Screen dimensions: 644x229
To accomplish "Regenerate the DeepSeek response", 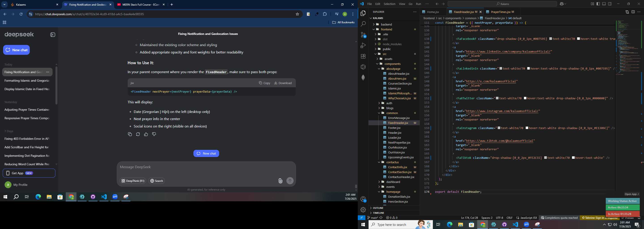I will pyautogui.click(x=138, y=134).
